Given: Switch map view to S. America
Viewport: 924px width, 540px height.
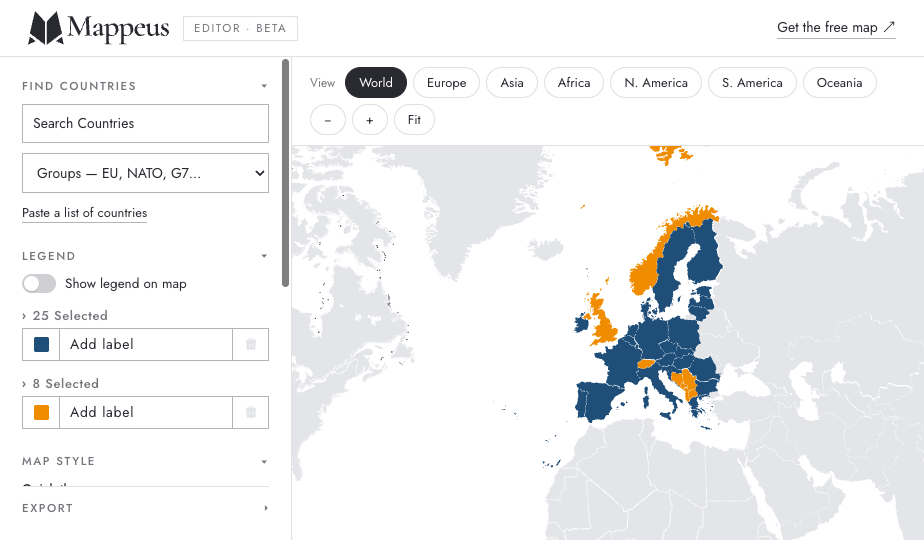Looking at the screenshot, I should pos(753,83).
